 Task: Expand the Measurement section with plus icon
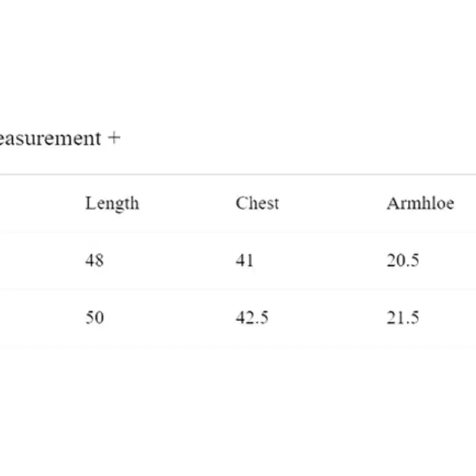click(x=114, y=138)
